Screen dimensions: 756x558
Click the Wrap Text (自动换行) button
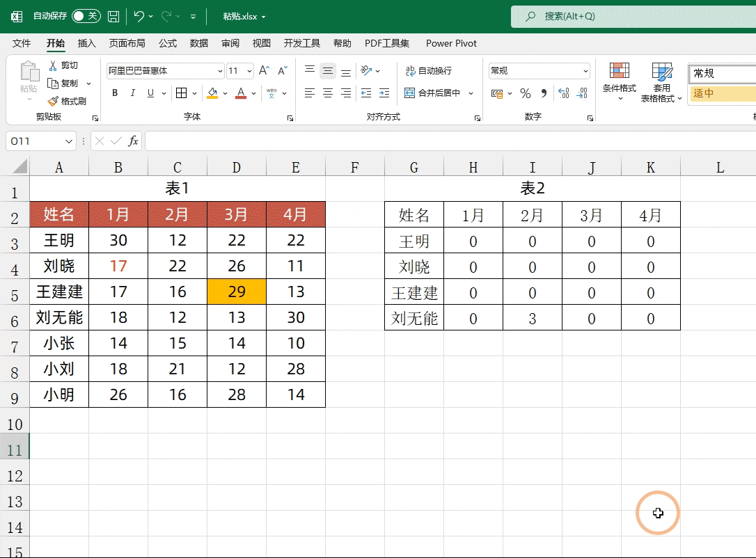429,71
